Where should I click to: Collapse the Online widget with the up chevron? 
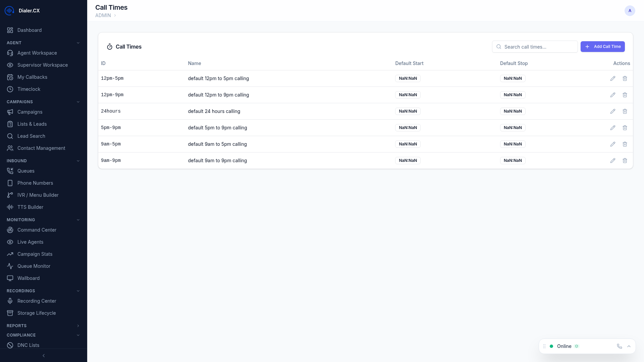tap(629, 346)
